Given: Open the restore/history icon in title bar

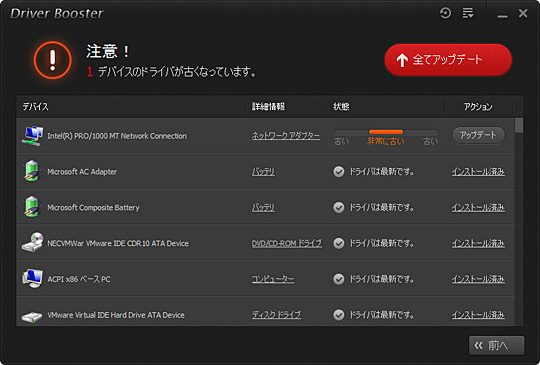Looking at the screenshot, I should (445, 13).
